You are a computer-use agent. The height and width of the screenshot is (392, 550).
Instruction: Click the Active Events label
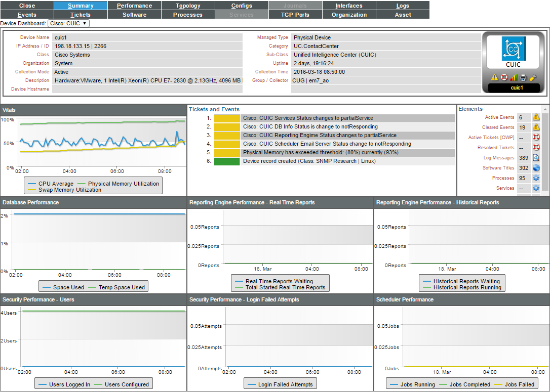point(499,117)
